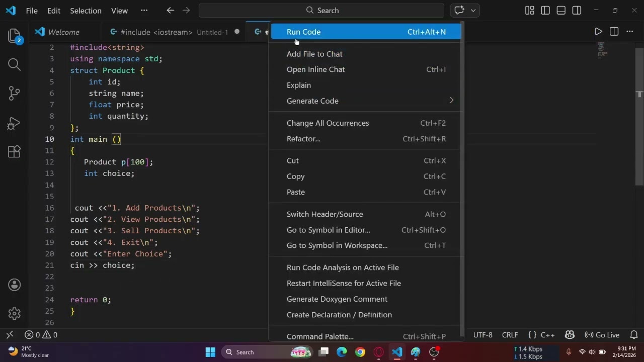The height and width of the screenshot is (362, 644).
Task: Open Windows Start menu
Action: pos(210,352)
